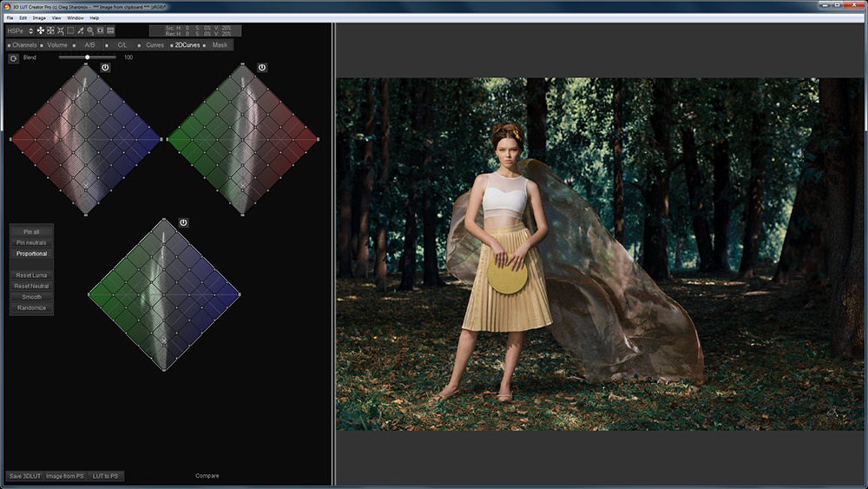This screenshot has height=489, width=868.
Task: Click the circular reset icon beside Blend
Action: pyautogui.click(x=13, y=58)
